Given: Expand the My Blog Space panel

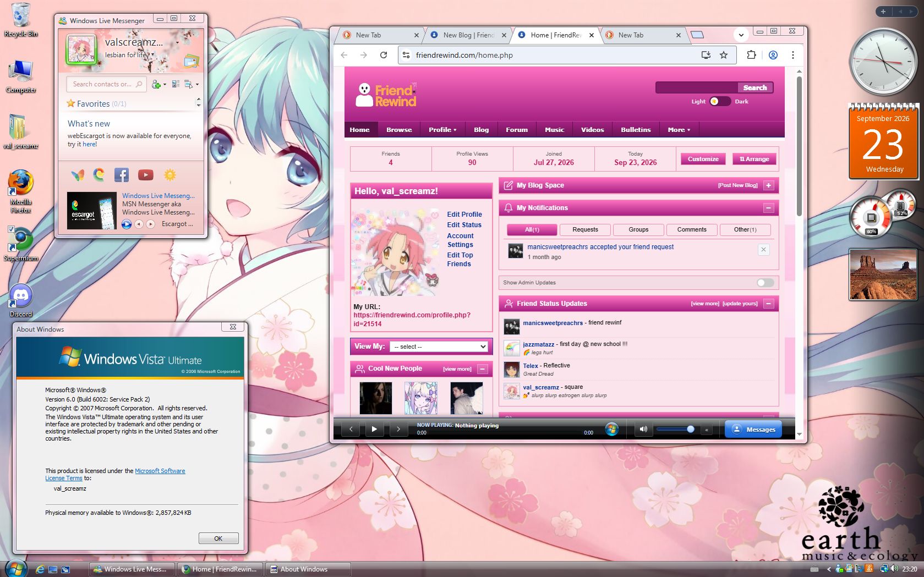Looking at the screenshot, I should click(769, 185).
